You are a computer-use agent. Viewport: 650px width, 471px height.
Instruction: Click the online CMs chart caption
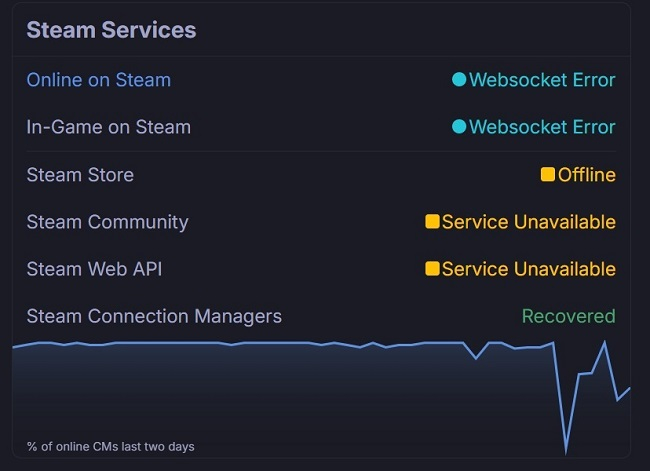[111, 446]
